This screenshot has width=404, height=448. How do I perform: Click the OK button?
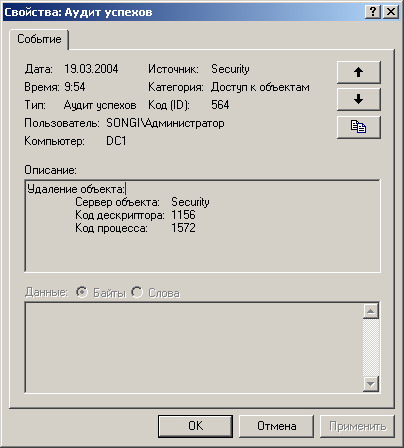pyautogui.click(x=195, y=426)
